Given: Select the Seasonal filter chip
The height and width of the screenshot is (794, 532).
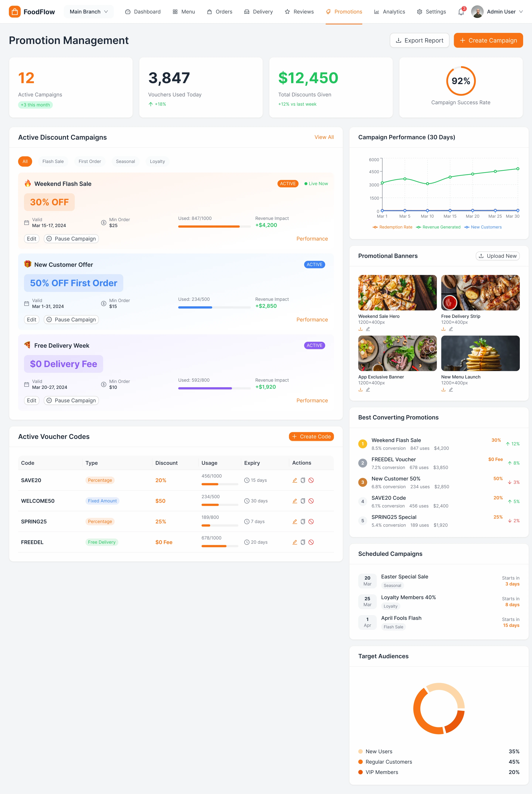Looking at the screenshot, I should (x=125, y=161).
